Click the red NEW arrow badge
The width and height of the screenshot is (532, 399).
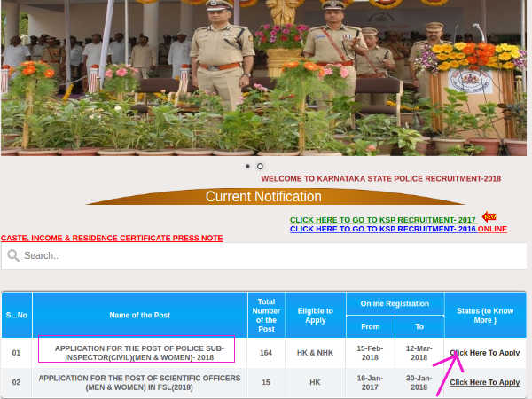point(489,216)
